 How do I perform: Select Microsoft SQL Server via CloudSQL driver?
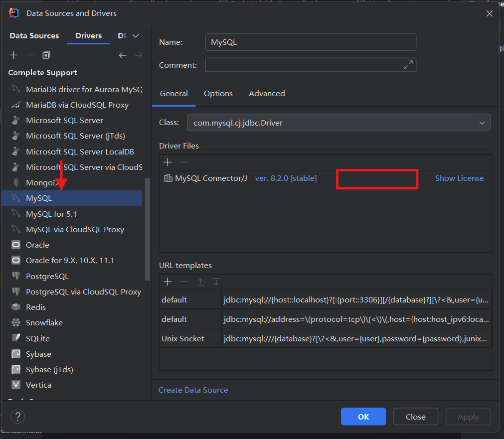click(x=72, y=167)
